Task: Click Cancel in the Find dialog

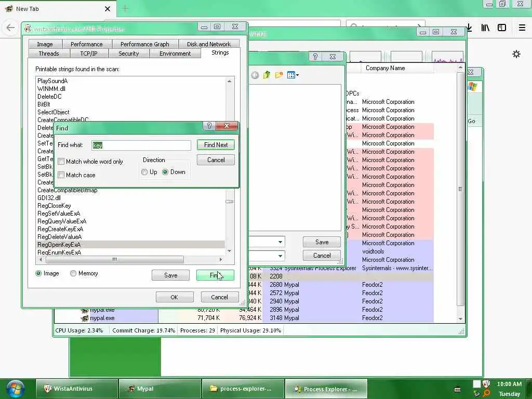Action: [216, 160]
